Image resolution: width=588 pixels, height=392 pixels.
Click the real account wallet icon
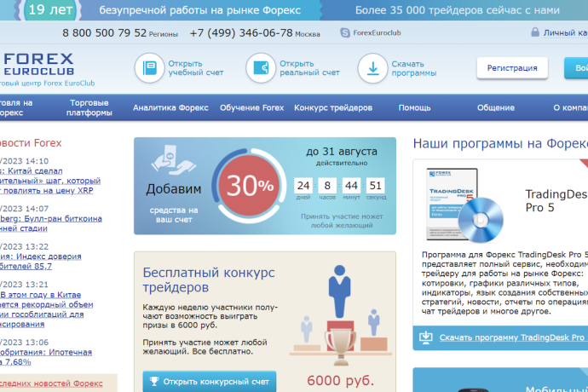(x=261, y=68)
